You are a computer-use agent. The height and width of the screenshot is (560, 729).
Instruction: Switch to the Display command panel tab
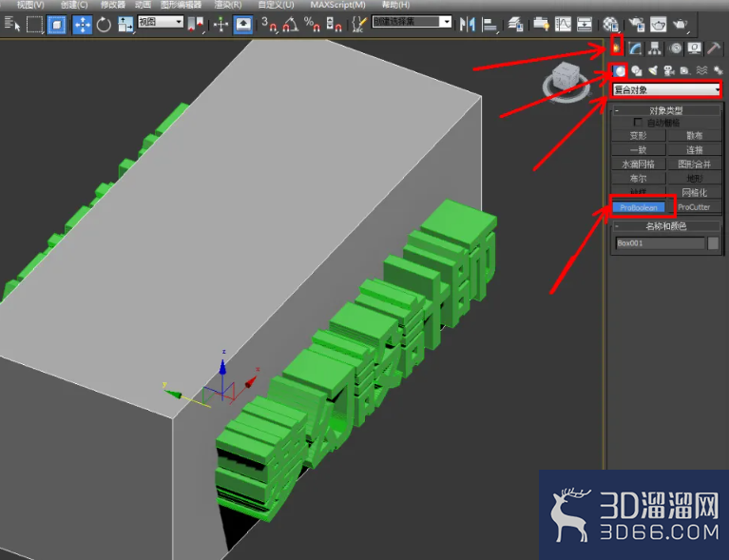(x=695, y=48)
